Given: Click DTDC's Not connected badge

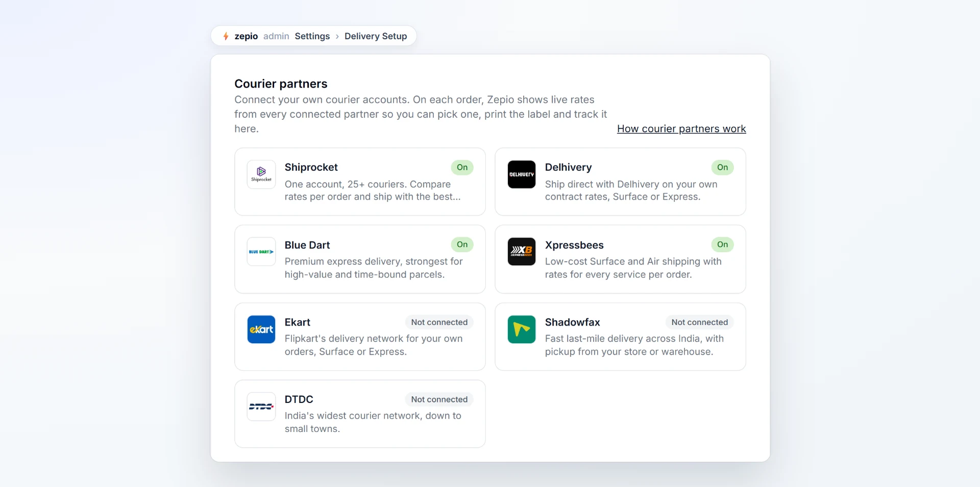Looking at the screenshot, I should click(439, 399).
